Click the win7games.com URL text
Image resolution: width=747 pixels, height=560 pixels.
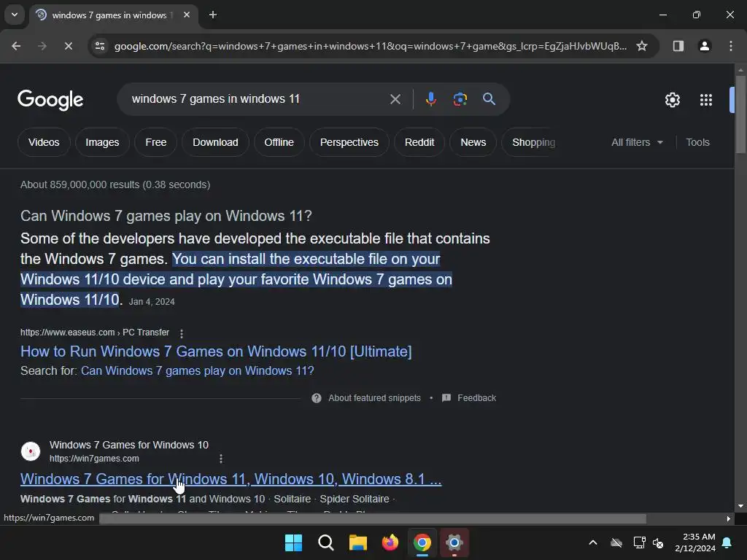[94, 459]
